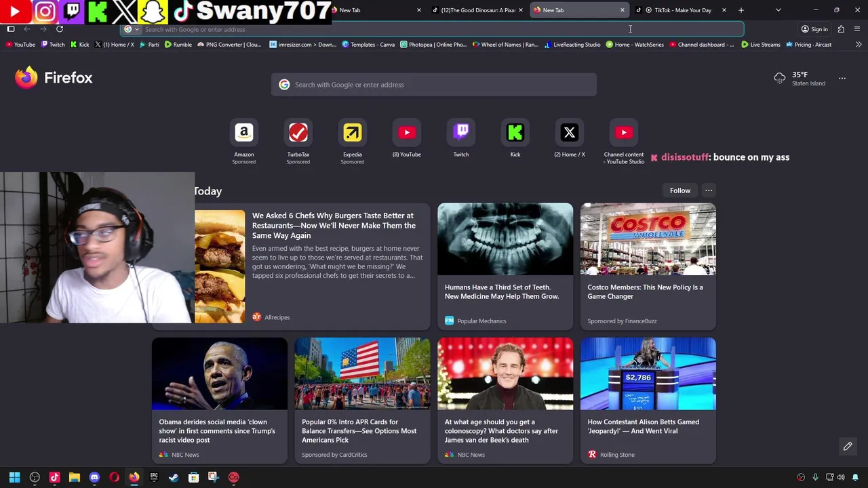Open the Live Streams bookmark
Image resolution: width=868 pixels, height=488 pixels.
coord(761,45)
